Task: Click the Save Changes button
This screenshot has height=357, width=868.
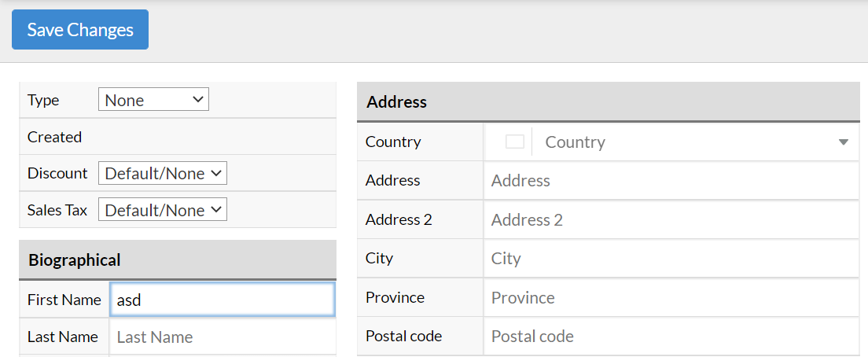Action: pyautogui.click(x=80, y=29)
